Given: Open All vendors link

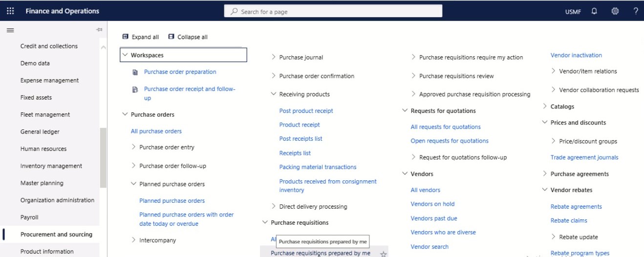Looking at the screenshot, I should coord(425,190).
